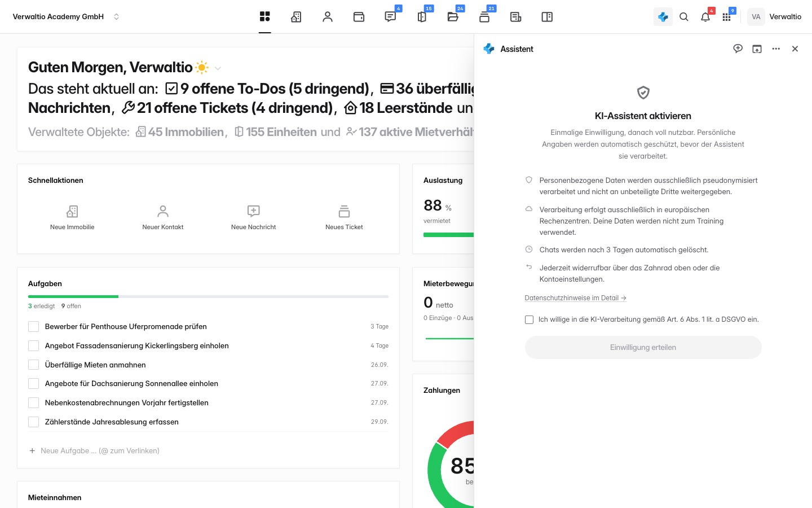Click the 'Einwilligung erteilen' button

pos(643,348)
